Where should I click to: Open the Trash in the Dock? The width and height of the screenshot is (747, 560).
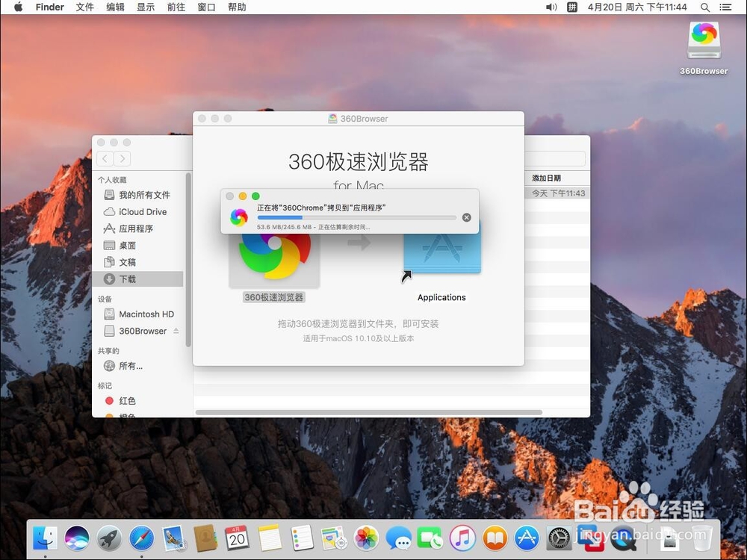pyautogui.click(x=701, y=538)
